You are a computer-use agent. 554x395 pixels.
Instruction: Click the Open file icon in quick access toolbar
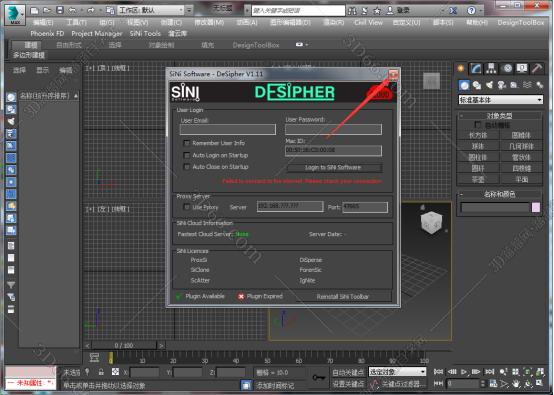pyautogui.click(x=47, y=10)
